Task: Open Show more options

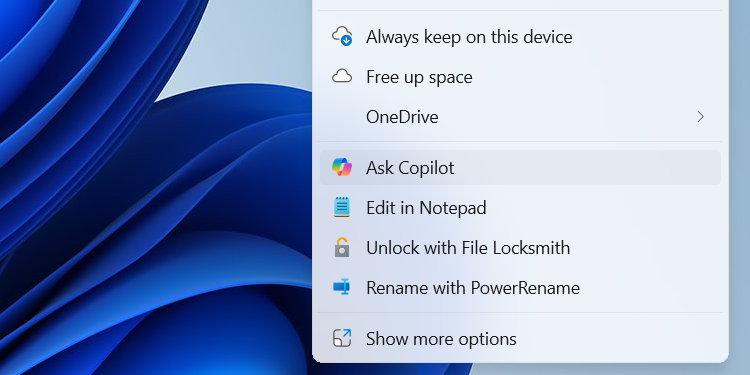Action: tap(520, 339)
